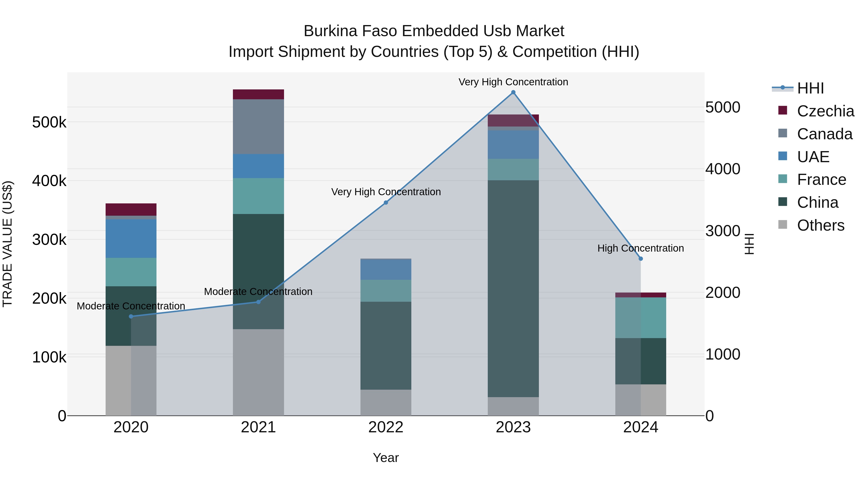Select the 2022 France bar segment
This screenshot has height=488, width=868.
386,291
